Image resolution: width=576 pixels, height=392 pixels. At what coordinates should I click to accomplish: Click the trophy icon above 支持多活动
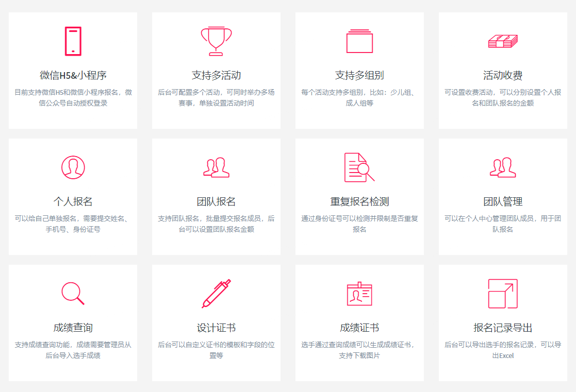point(216,41)
